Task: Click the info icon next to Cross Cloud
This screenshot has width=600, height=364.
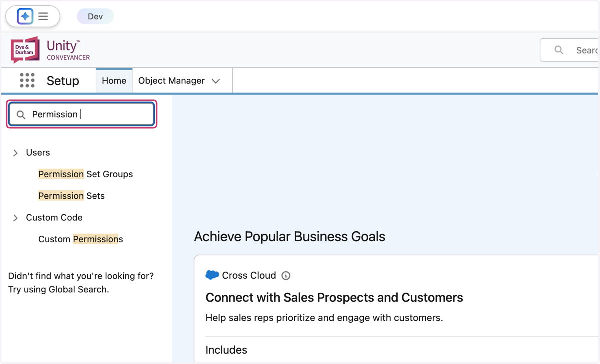Action: (286, 276)
